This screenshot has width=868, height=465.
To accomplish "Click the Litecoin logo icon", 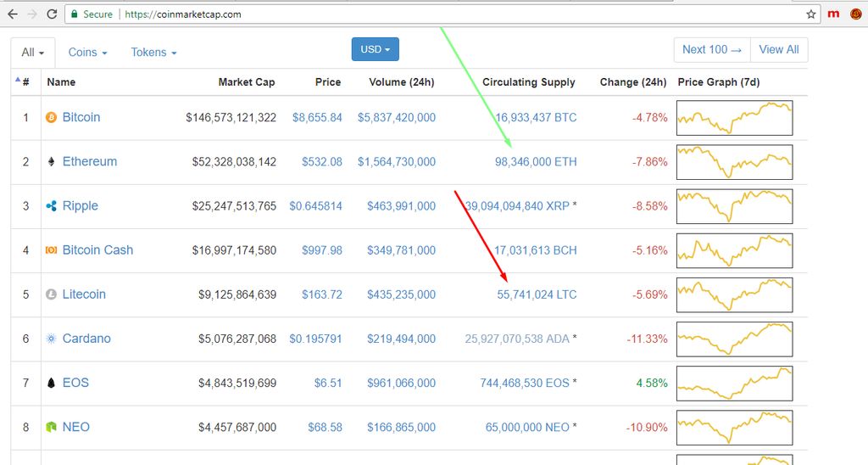I will pyautogui.click(x=51, y=294).
